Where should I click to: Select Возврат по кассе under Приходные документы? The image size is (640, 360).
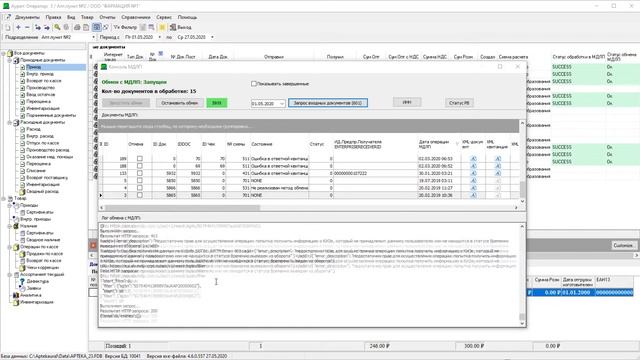[x=44, y=81]
